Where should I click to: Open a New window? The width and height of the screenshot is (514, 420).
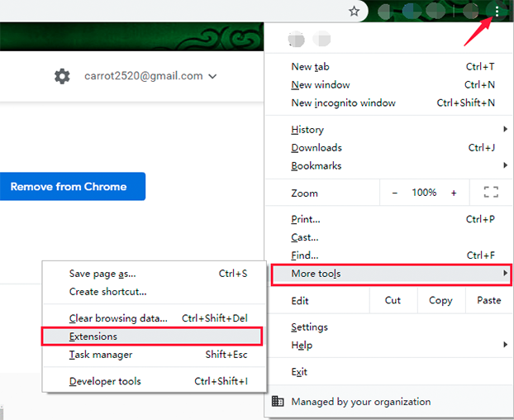click(388, 84)
